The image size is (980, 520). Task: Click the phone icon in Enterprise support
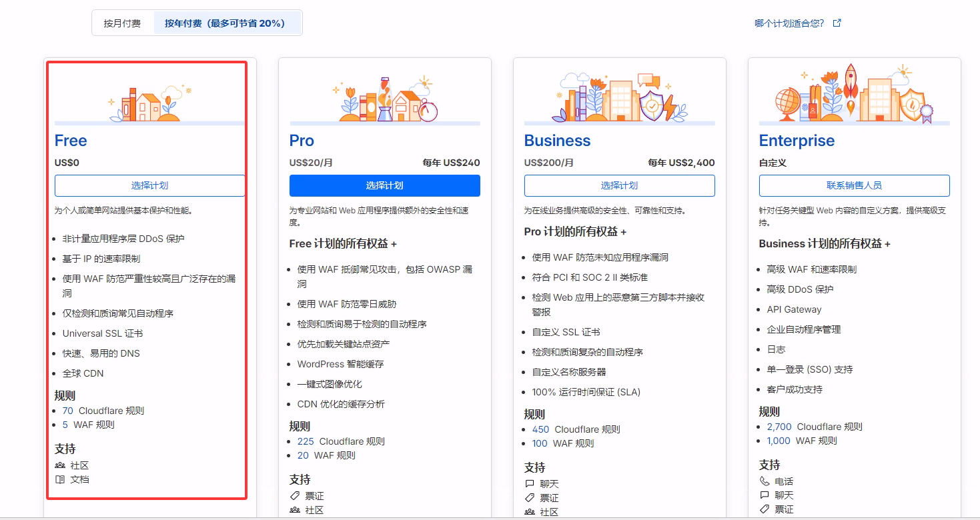pyautogui.click(x=765, y=481)
